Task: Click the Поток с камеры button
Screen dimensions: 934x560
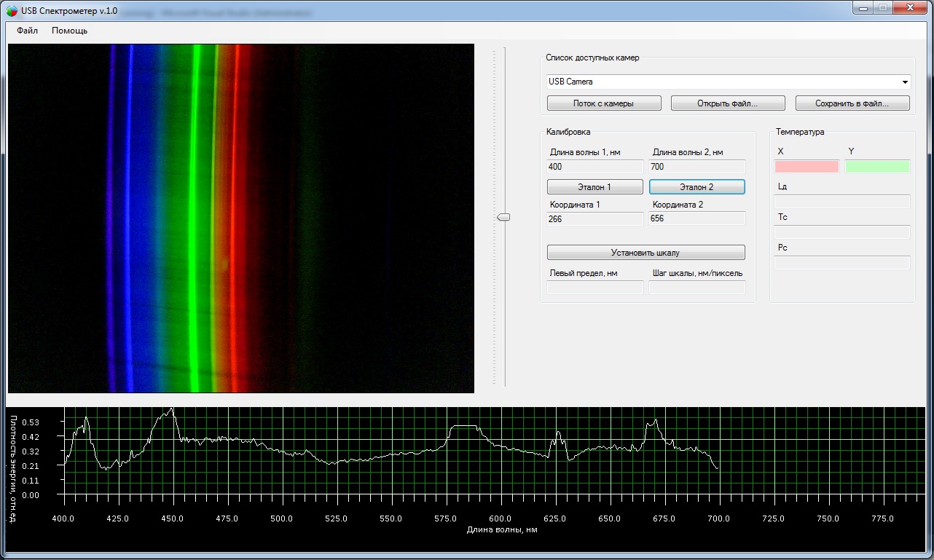Action: (x=604, y=103)
